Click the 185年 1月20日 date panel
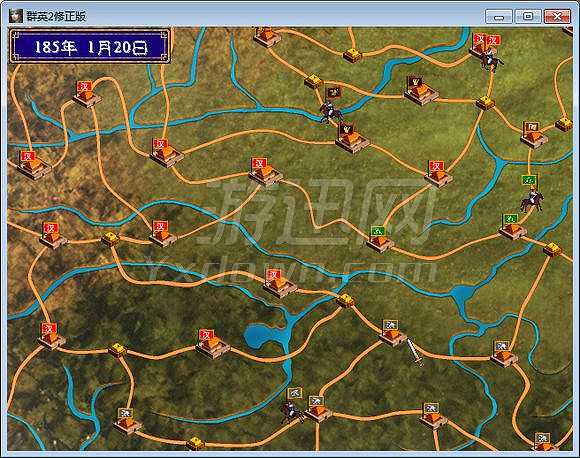The height and width of the screenshot is (458, 580). click(90, 47)
